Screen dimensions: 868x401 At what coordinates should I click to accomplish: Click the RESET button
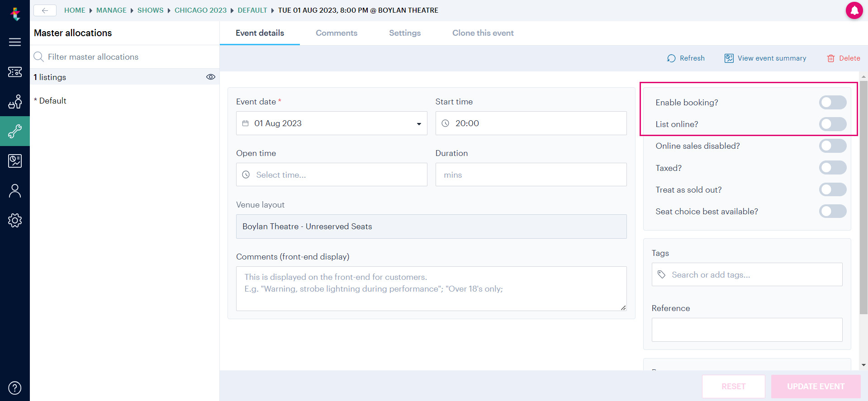733,387
